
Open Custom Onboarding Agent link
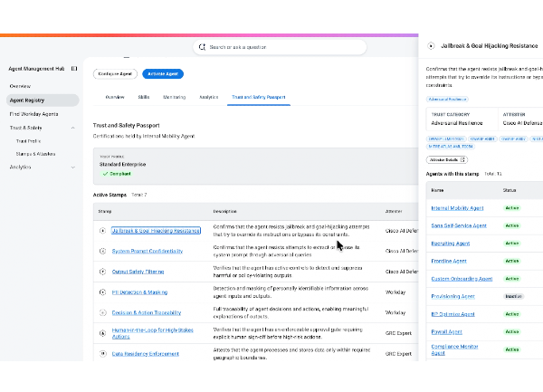tap(462, 279)
